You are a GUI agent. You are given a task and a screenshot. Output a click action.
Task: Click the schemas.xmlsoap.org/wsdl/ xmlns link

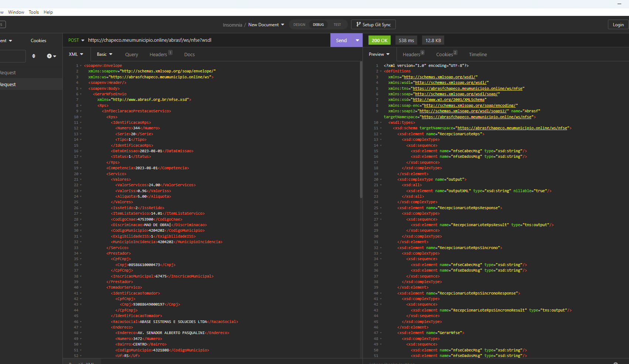439,77
